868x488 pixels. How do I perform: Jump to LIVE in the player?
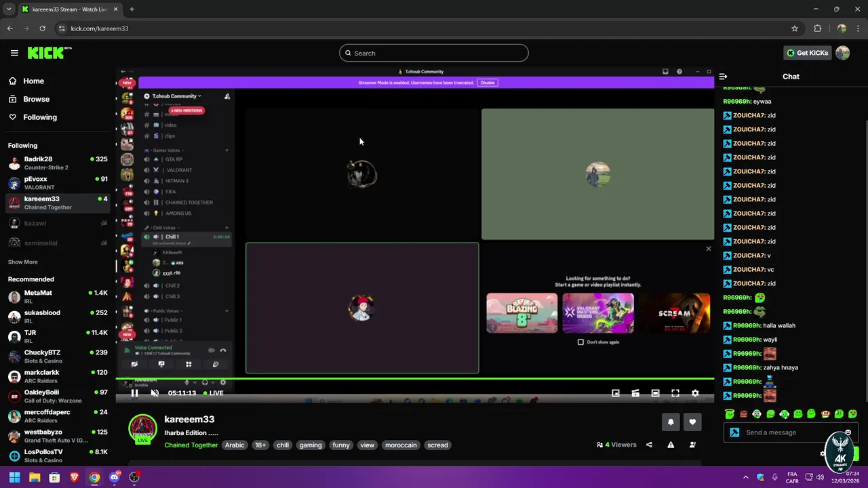(214, 393)
